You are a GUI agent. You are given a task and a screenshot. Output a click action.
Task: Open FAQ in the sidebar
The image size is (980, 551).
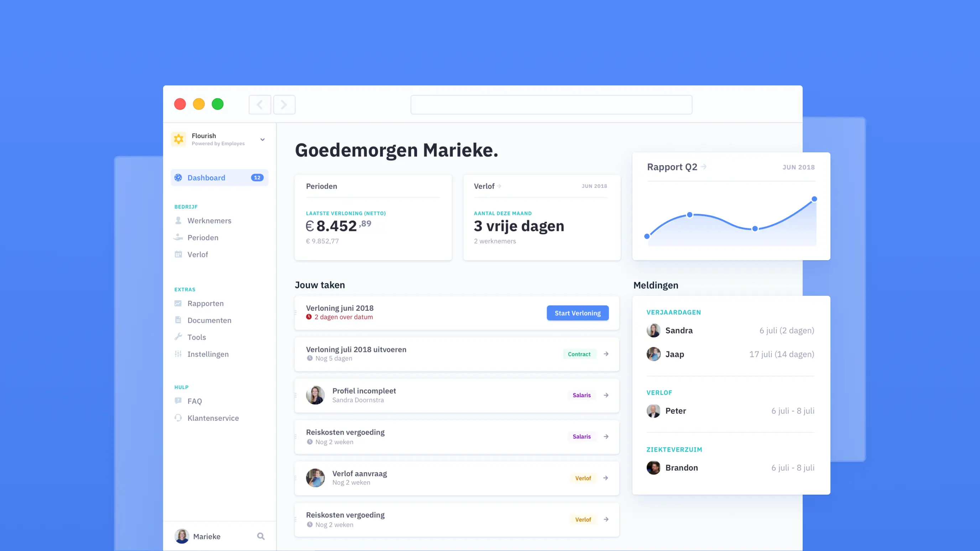coord(194,401)
